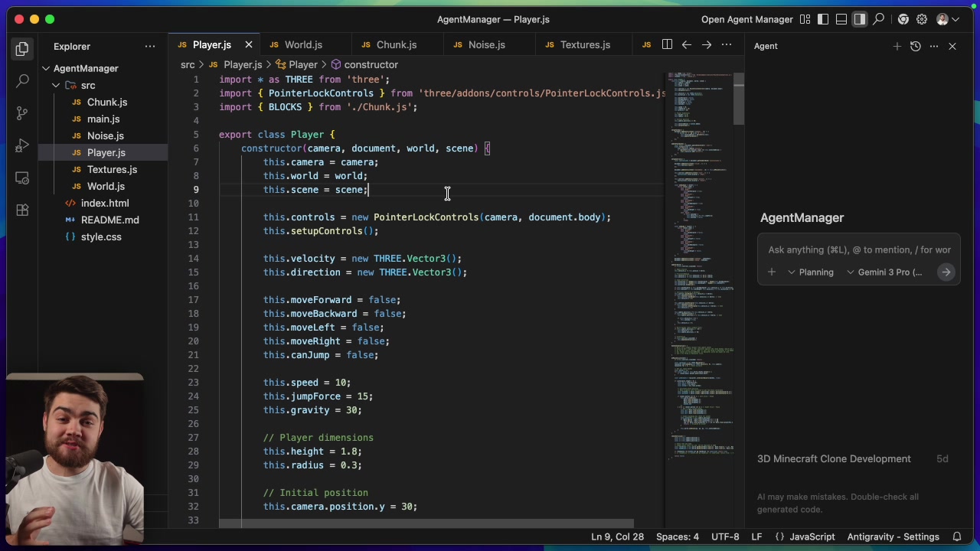Open the 3D Minecraft Clone Development conversation
Image resolution: width=980 pixels, height=551 pixels.
(x=834, y=458)
